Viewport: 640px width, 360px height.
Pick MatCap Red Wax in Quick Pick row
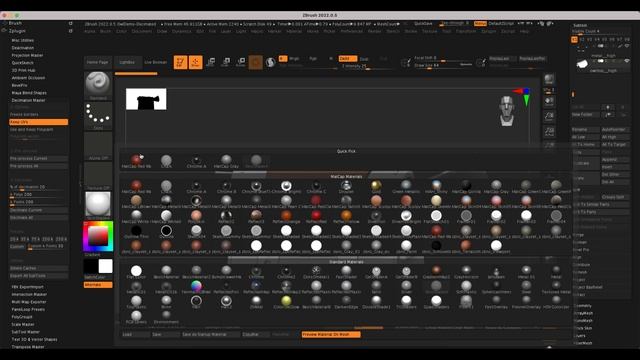(136, 160)
